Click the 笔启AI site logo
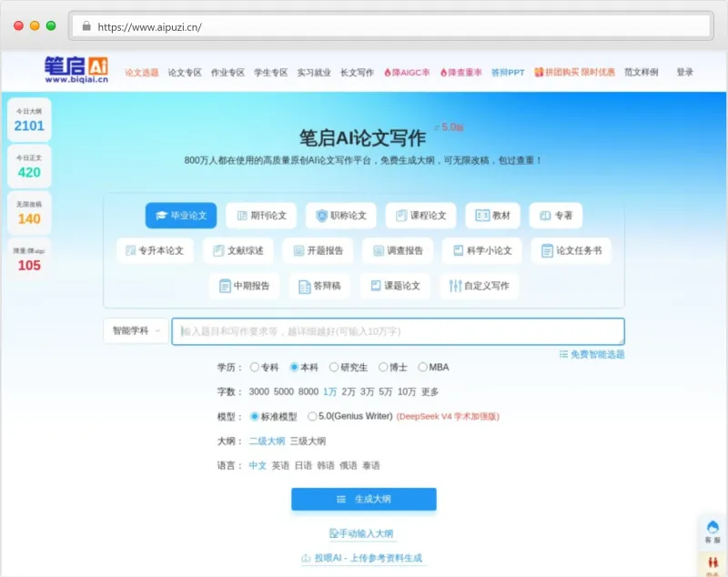 click(76, 70)
